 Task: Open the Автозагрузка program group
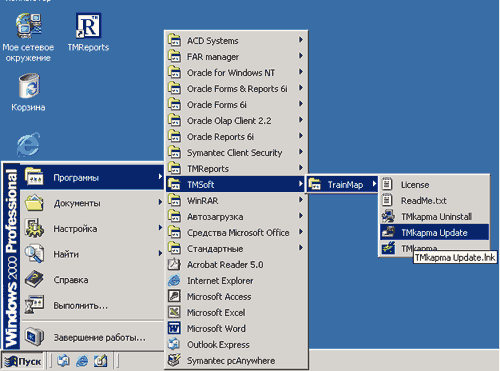coord(236,216)
